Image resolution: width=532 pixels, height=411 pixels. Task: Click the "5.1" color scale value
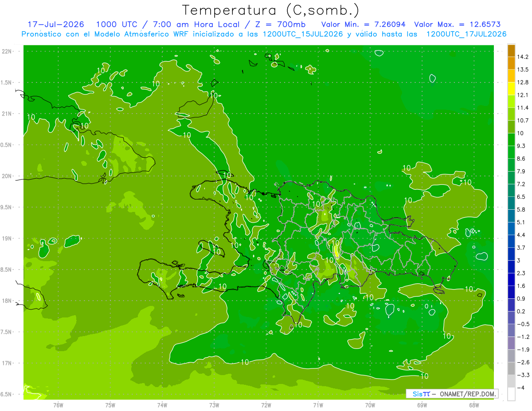[521, 222]
